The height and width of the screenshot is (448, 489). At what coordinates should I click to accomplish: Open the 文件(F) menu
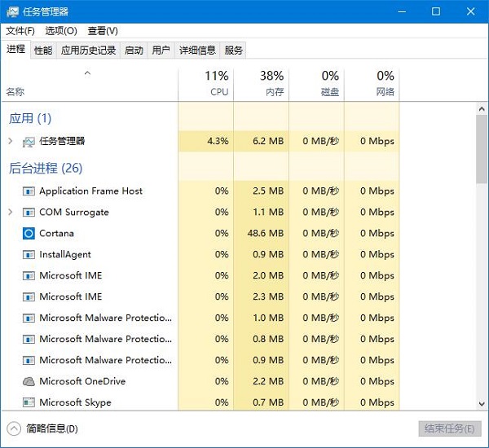(20, 30)
